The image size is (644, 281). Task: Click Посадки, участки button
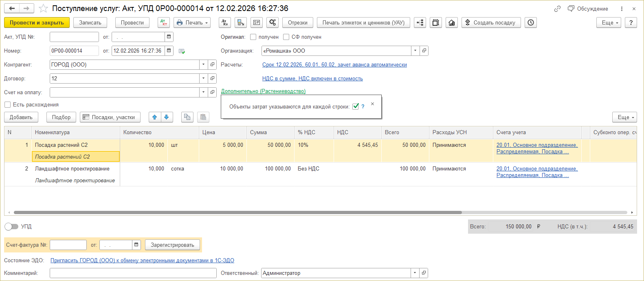(110, 117)
